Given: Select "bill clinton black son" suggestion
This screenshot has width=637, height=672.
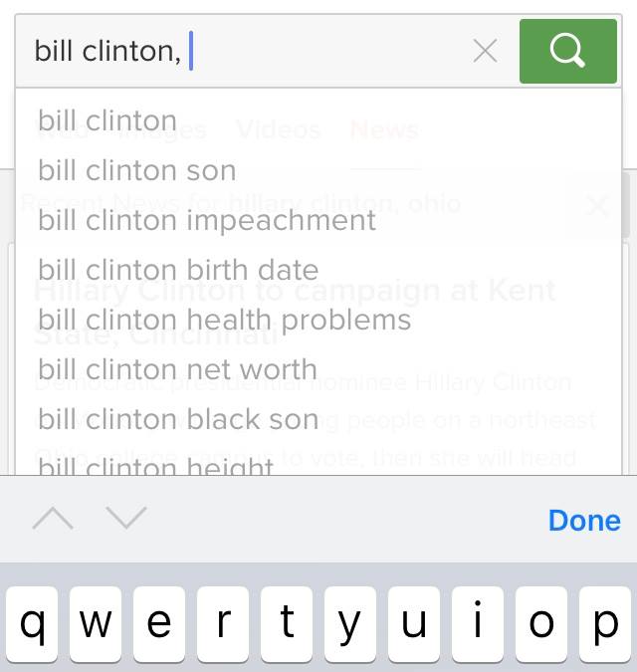Looking at the screenshot, I should [178, 419].
